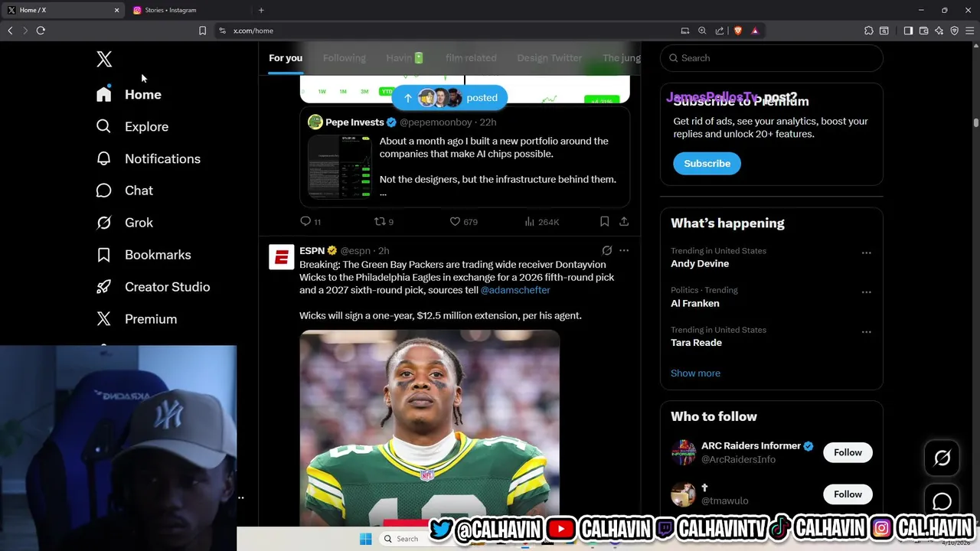Follow ARC Raiders Informer
Viewport: 980px width, 551px height.
coord(848,452)
